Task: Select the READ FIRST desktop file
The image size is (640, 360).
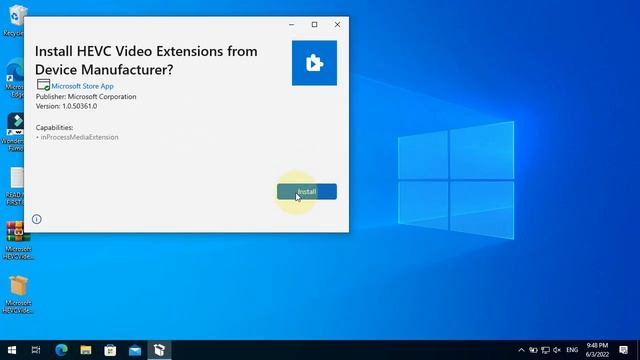Action: point(15,186)
